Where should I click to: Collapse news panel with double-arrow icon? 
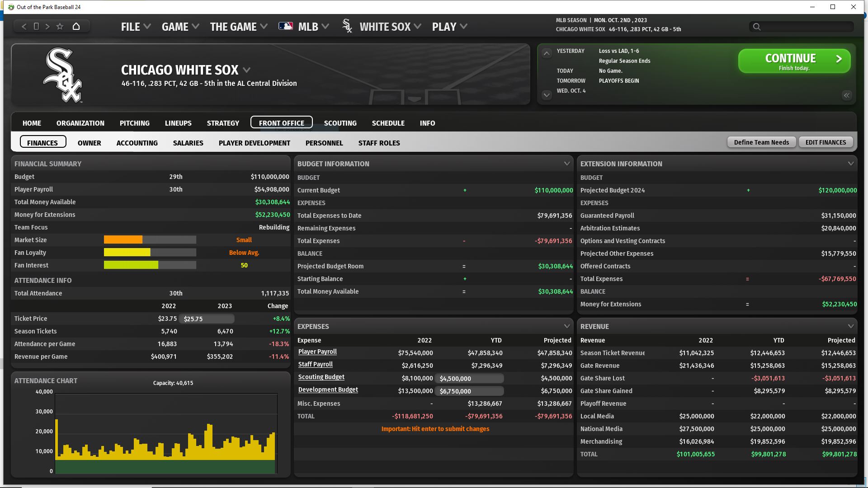click(x=846, y=95)
